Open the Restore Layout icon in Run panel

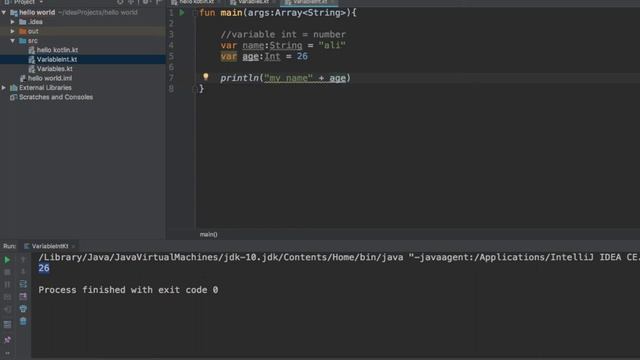(x=7, y=324)
